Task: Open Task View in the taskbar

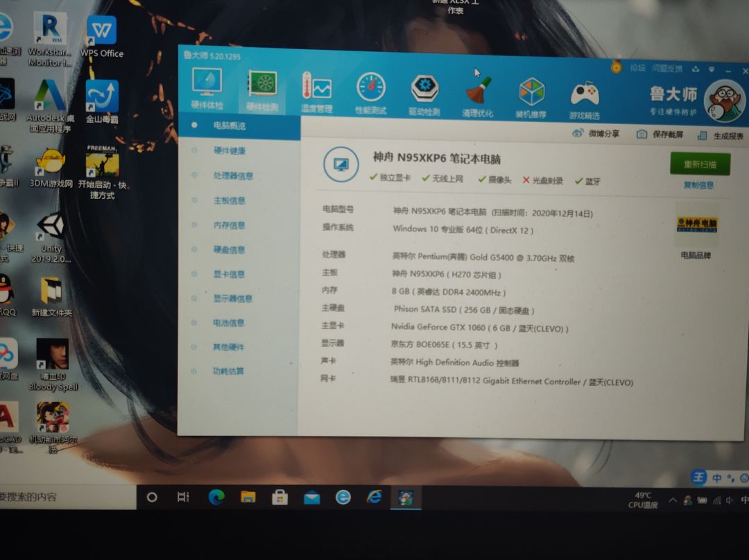Action: 183,497
